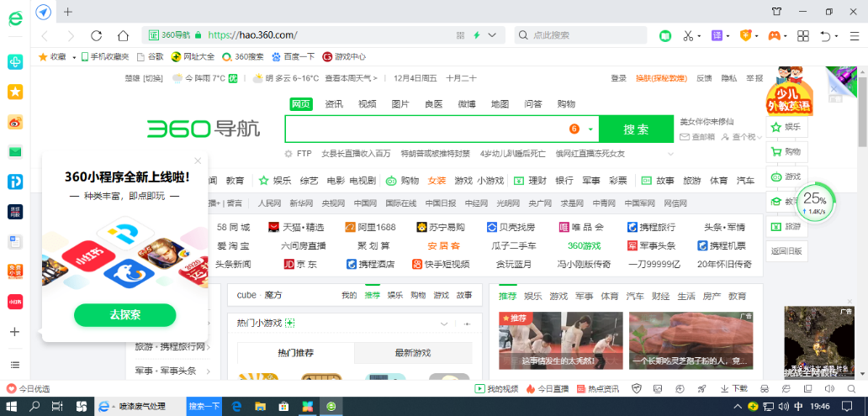
Task: Click the 返回旧版 button
Action: [x=786, y=251]
